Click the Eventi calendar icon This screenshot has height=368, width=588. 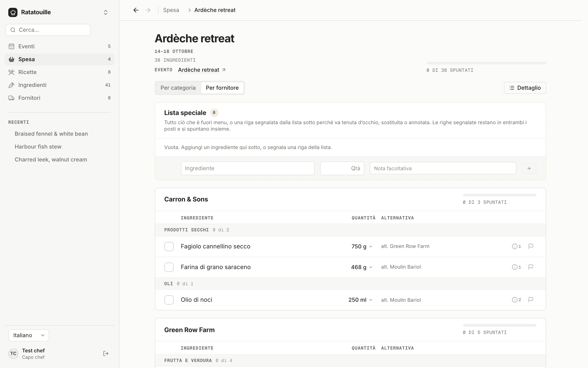click(x=11, y=46)
